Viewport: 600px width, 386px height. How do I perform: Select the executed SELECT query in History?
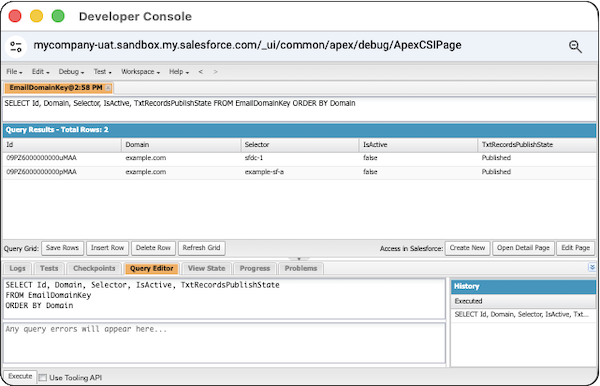click(x=523, y=314)
